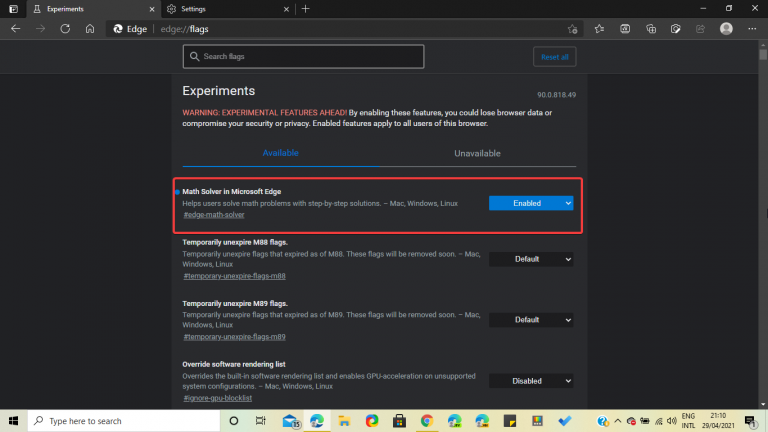Go back using the browser back arrow
Image resolution: width=768 pixels, height=432 pixels.
click(16, 29)
